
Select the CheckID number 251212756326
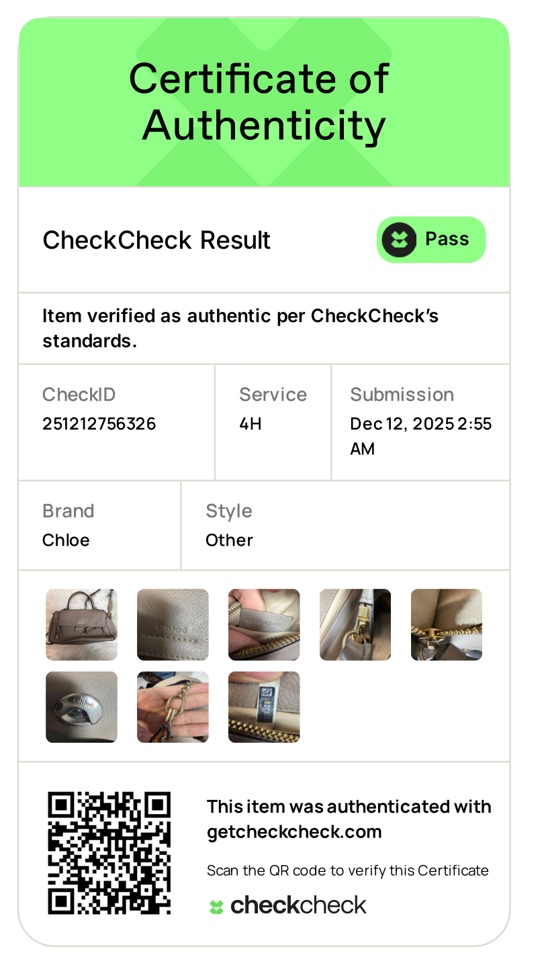click(99, 423)
